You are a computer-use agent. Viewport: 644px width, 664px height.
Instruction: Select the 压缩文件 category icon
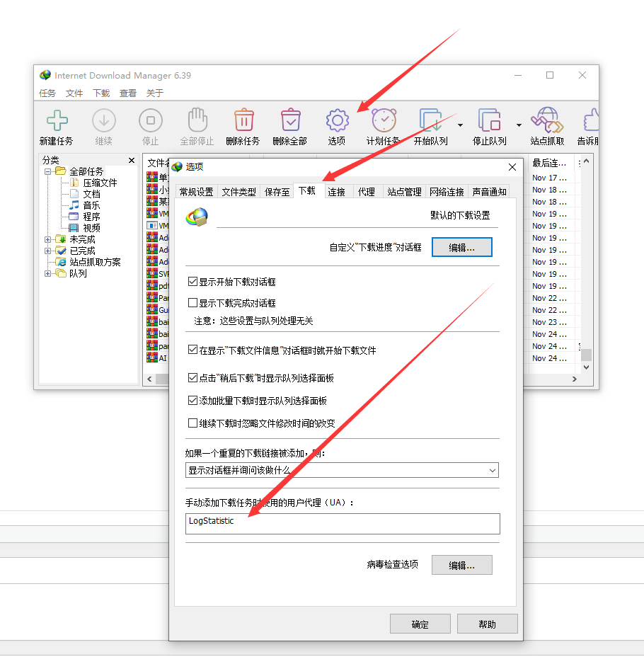74,183
